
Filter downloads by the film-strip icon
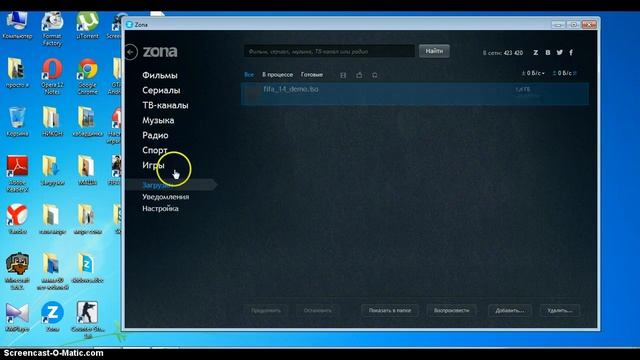343,75
